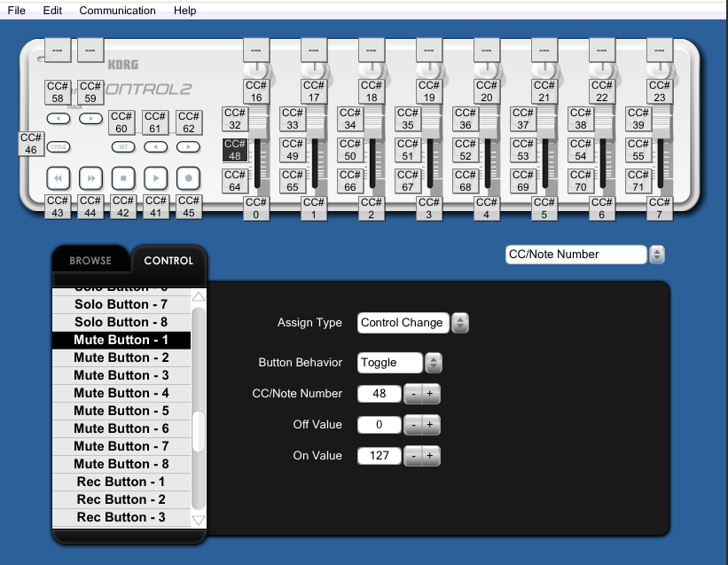Select the CC# 0 slider label

point(256,208)
